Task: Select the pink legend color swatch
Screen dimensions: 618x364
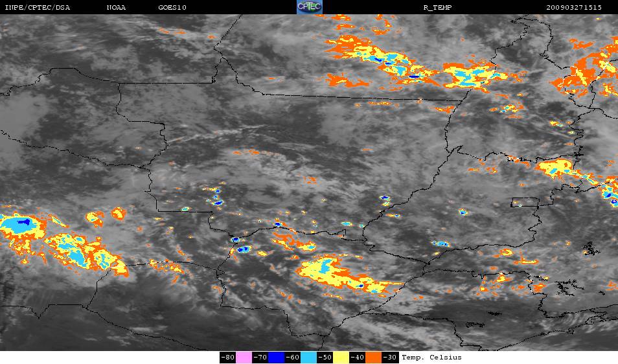Action: [x=244, y=358]
